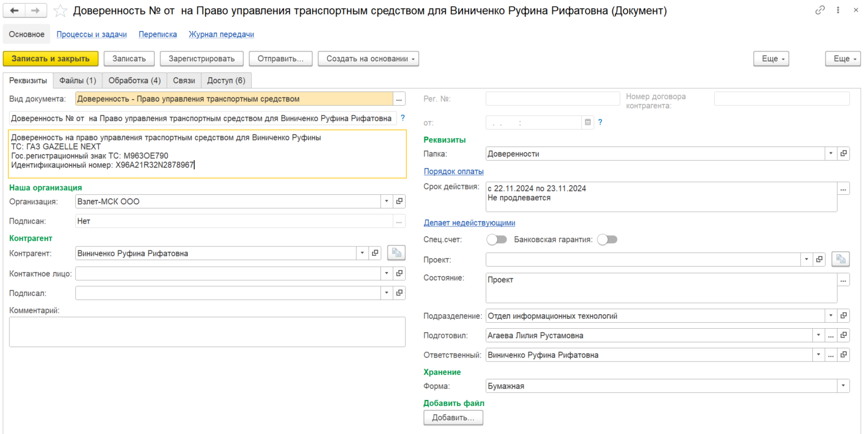The height and width of the screenshot is (434, 868).
Task: Go back with the left arrow
Action: [x=14, y=11]
